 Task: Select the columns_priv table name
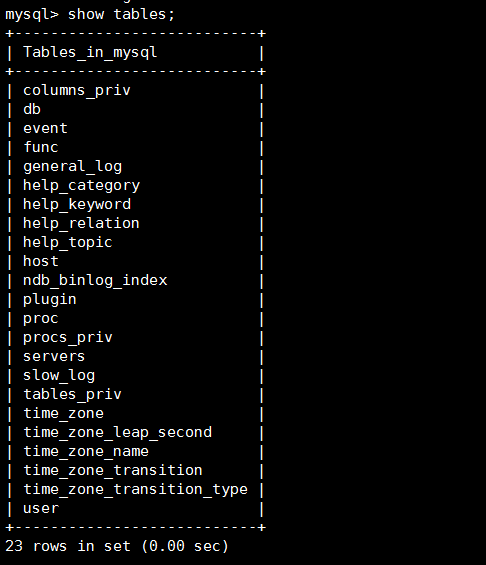coord(77,90)
